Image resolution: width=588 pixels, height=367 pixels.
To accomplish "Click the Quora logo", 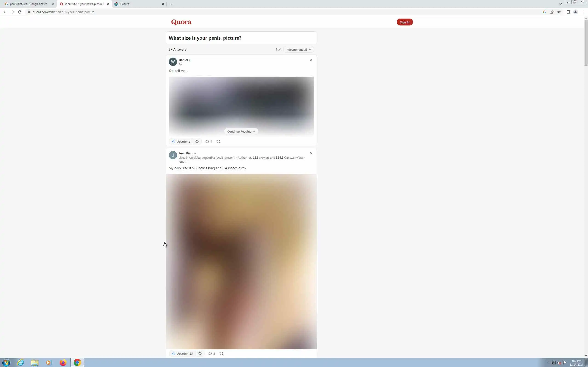I will click(181, 22).
